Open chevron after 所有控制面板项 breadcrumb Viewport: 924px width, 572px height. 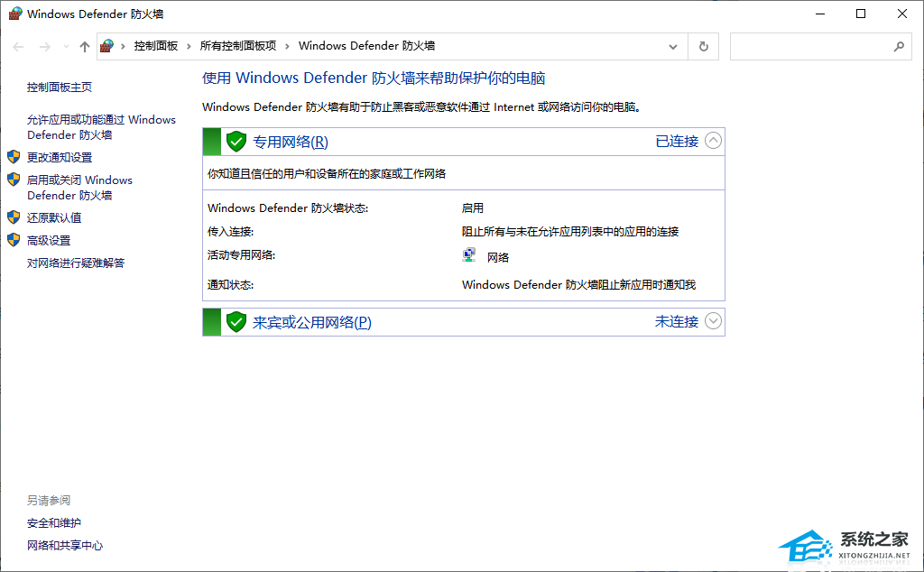click(287, 46)
